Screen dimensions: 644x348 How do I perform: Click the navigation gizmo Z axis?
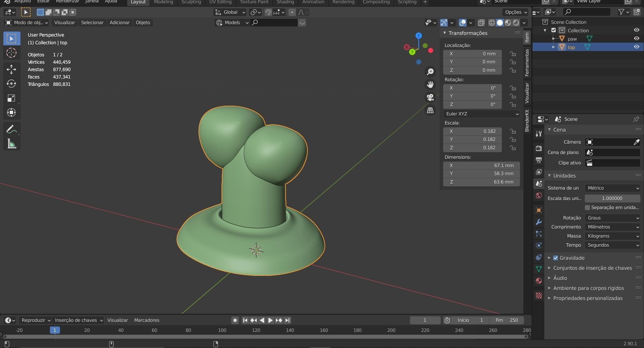[418, 35]
